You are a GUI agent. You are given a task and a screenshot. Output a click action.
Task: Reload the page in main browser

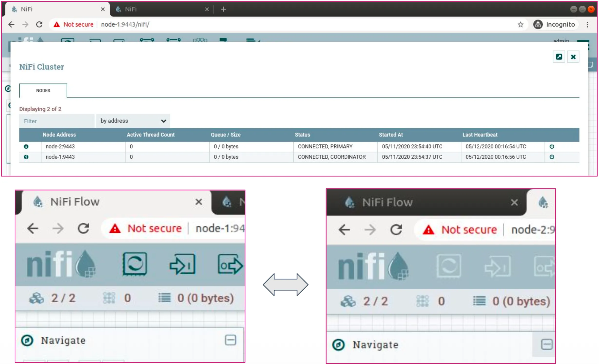click(x=39, y=25)
